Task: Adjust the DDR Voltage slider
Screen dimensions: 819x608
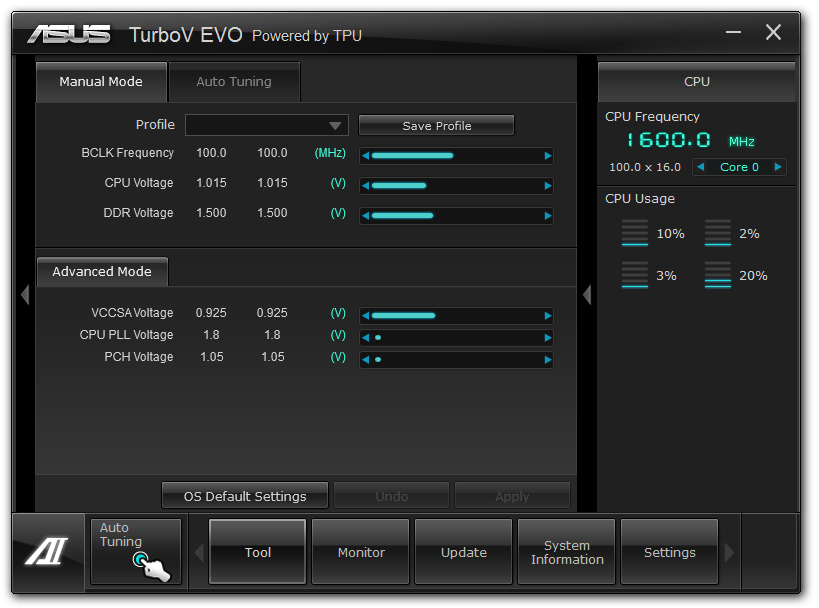Action: click(x=457, y=216)
